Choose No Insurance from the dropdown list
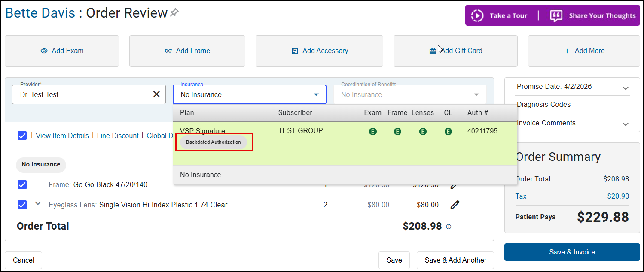Viewport: 644px width, 272px height. (201, 175)
